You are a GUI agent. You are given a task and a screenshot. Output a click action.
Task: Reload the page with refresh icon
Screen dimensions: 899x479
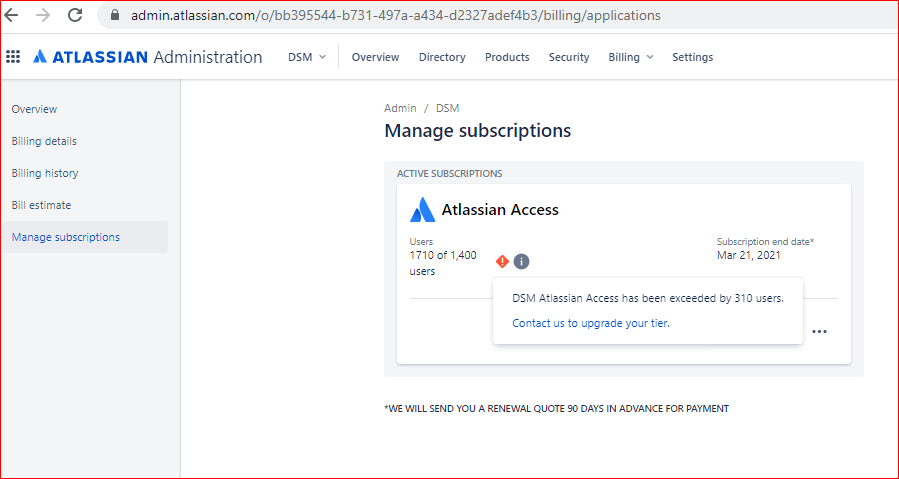click(x=75, y=15)
